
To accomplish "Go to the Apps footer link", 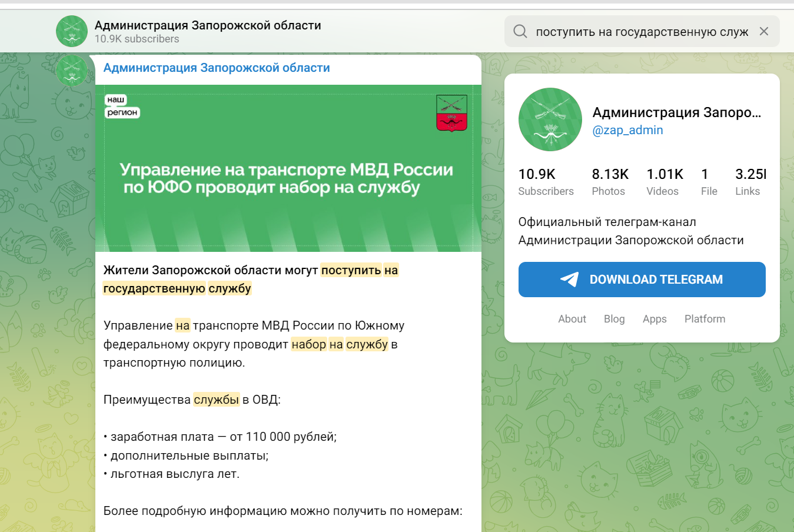I will [x=655, y=319].
